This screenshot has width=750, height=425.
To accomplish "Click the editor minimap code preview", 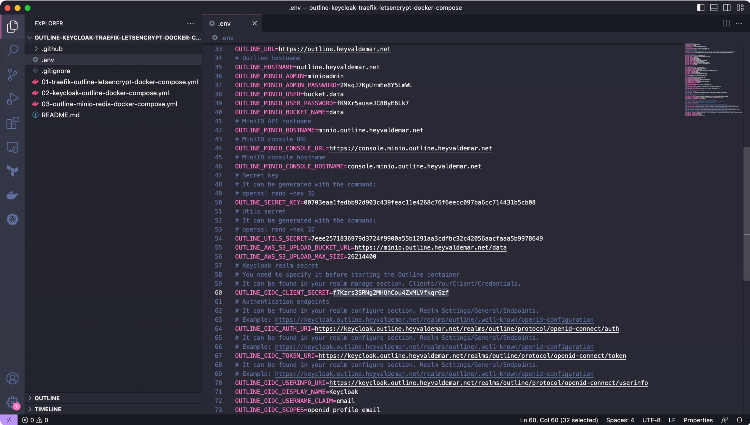I will point(713,80).
